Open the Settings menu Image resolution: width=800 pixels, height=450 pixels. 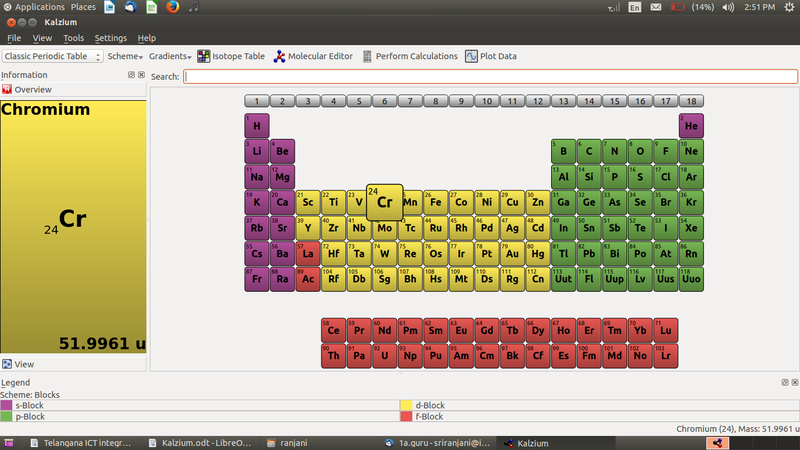(x=111, y=38)
